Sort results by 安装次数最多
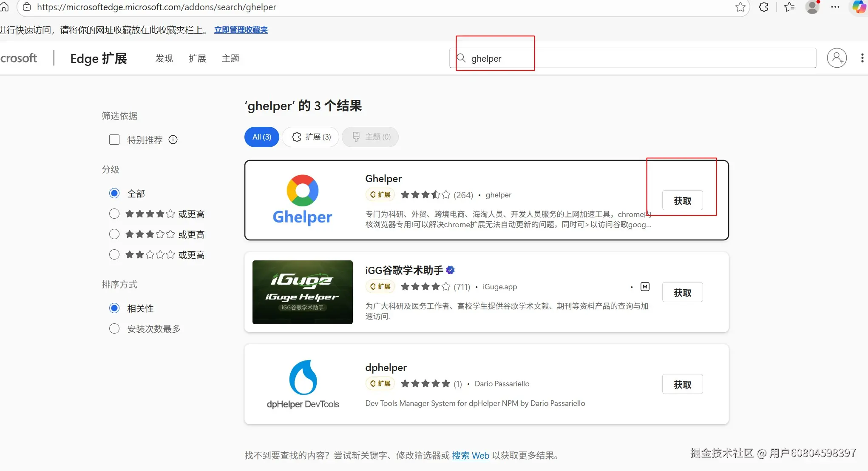The width and height of the screenshot is (868, 471). tap(114, 328)
